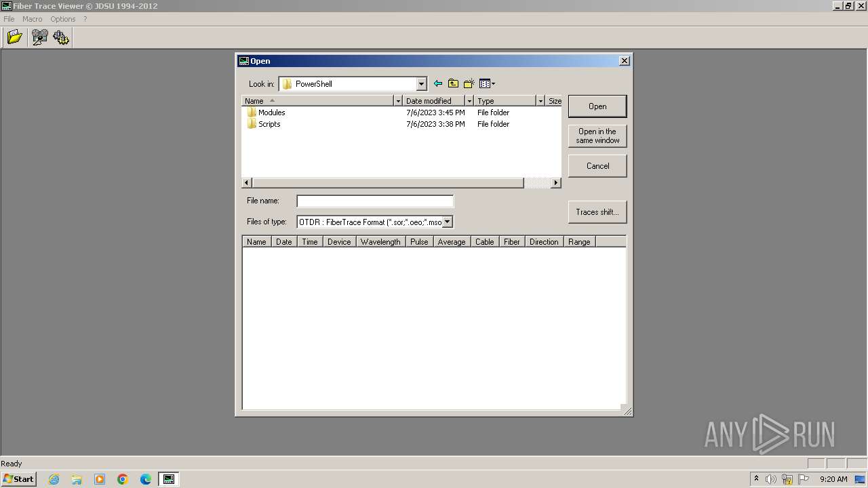Image resolution: width=868 pixels, height=488 pixels.
Task: Sort file list by Type column
Action: (505, 101)
